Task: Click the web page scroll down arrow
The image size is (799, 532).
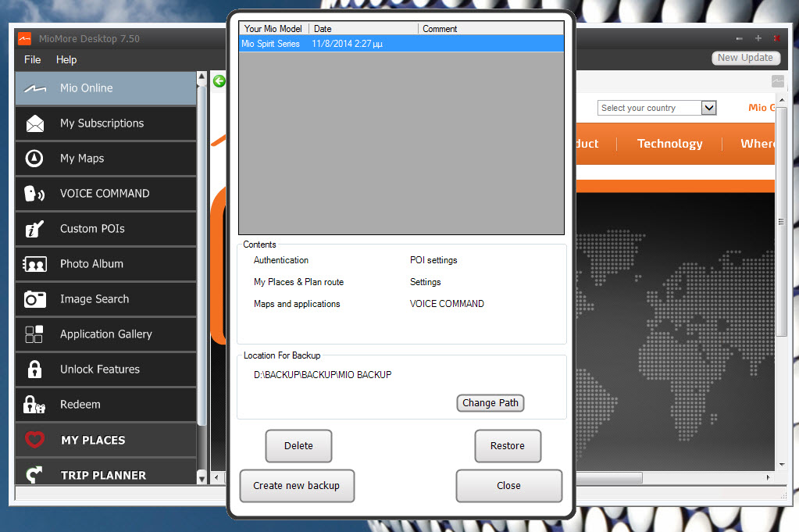Action: tap(782, 465)
